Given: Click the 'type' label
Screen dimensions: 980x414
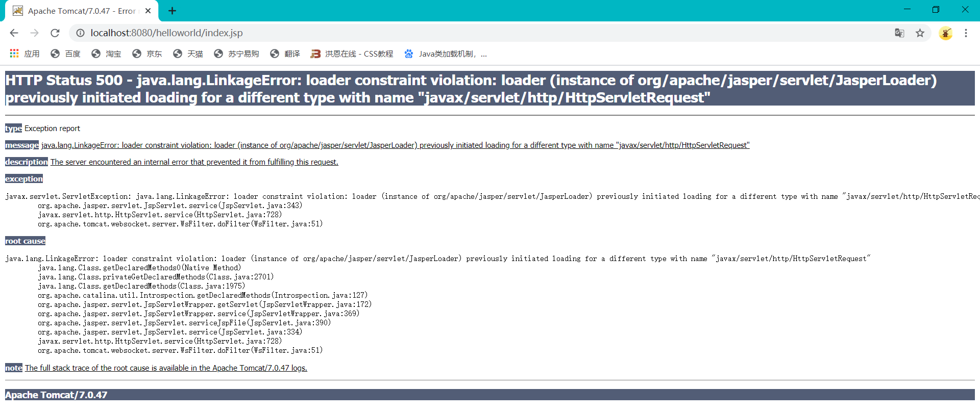Looking at the screenshot, I should coord(13,128).
